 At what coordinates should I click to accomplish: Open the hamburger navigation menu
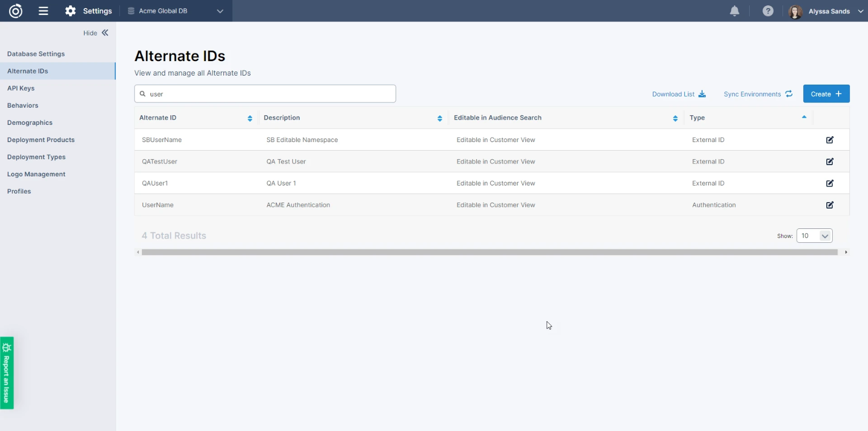click(x=43, y=11)
